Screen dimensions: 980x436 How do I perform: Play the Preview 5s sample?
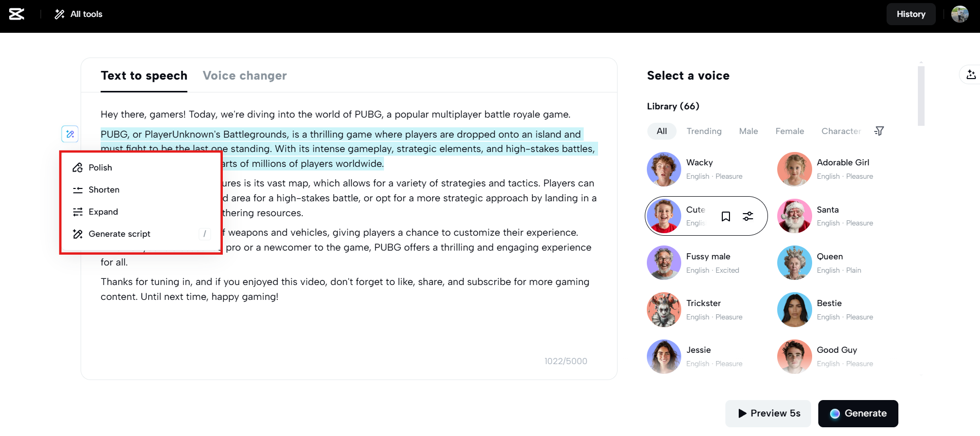[768, 413]
